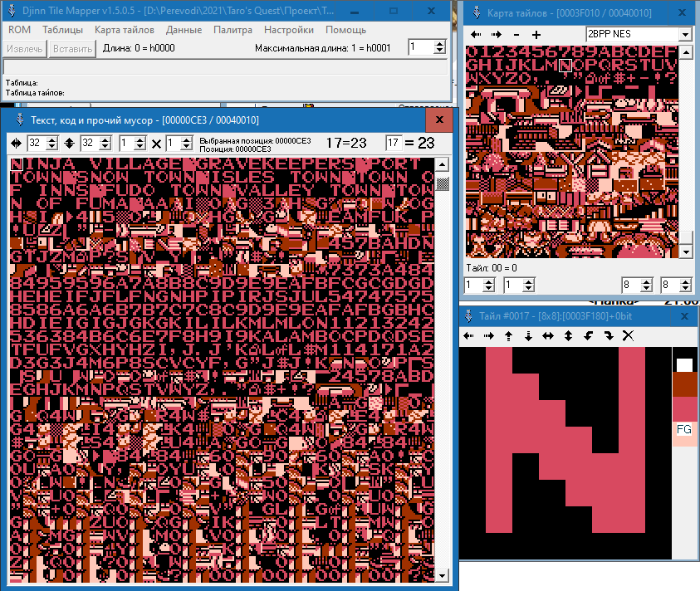This screenshot has height=591, width=700.
Task: Click the tile code field showing 17
Action: click(393, 143)
